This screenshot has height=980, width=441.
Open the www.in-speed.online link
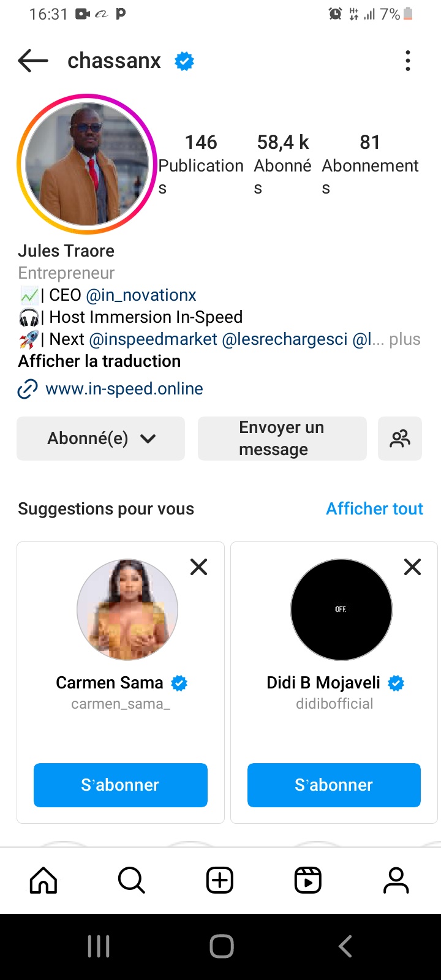tap(124, 389)
